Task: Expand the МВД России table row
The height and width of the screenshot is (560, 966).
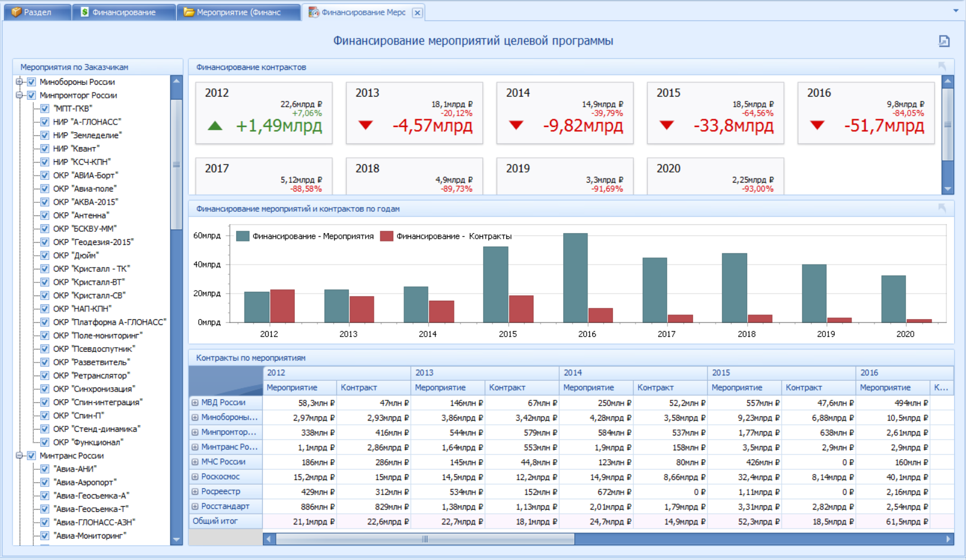Action: click(195, 403)
